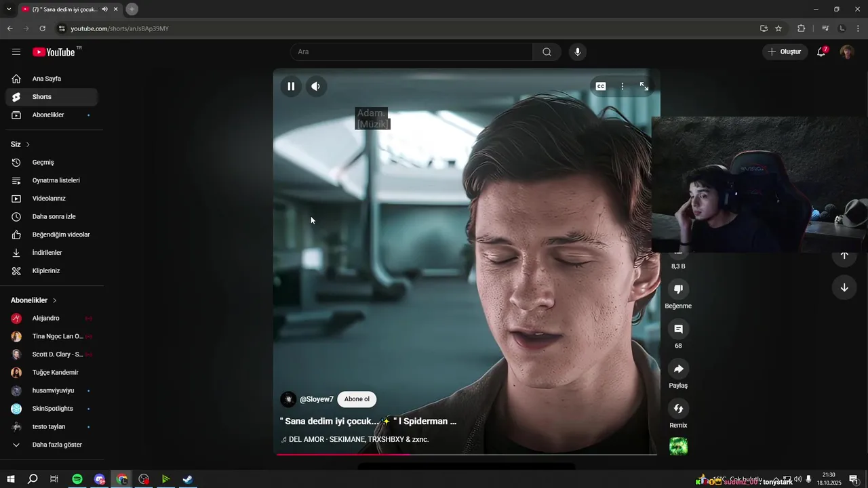This screenshot has width=868, height=488.
Task: Go to the YouTube logo home
Action: pyautogui.click(x=54, y=52)
